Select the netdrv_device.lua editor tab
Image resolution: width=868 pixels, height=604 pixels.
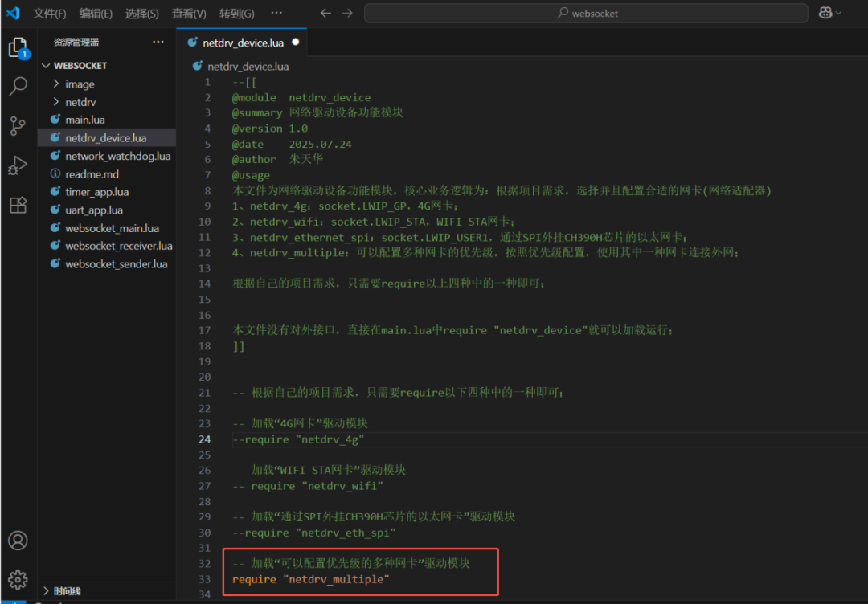pos(242,43)
